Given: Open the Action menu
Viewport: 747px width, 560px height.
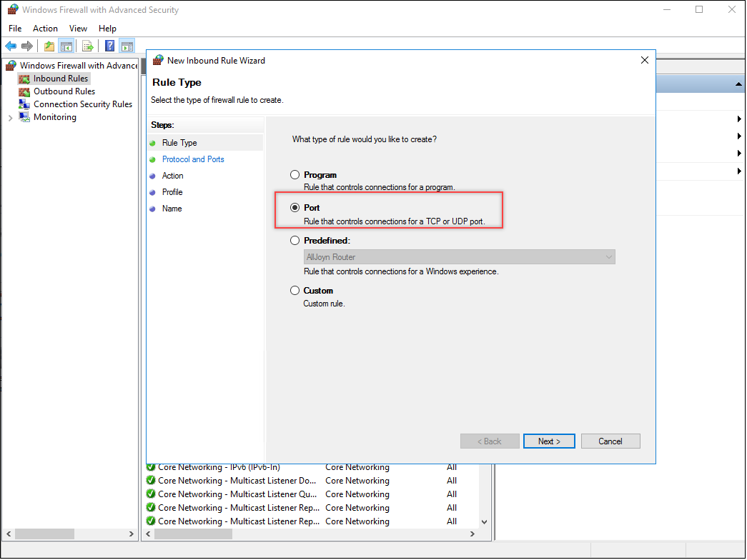Looking at the screenshot, I should pyautogui.click(x=45, y=29).
